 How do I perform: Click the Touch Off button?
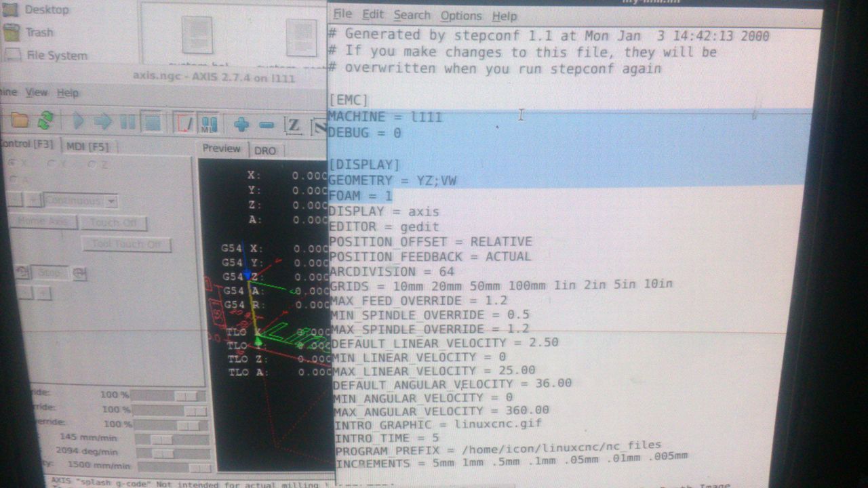pyautogui.click(x=113, y=223)
